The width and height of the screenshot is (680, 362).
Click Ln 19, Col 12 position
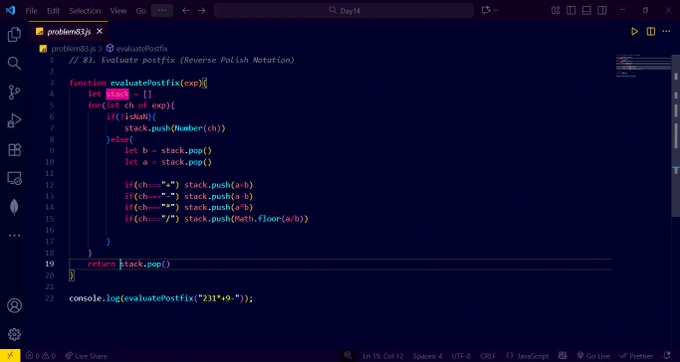click(383, 356)
